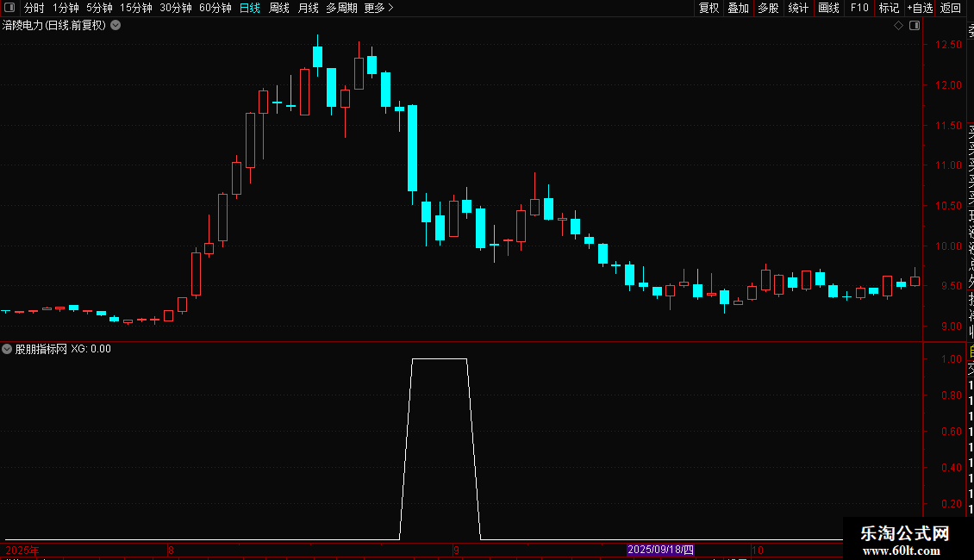
Task: Select the 1分钟 period
Action: pos(66,8)
